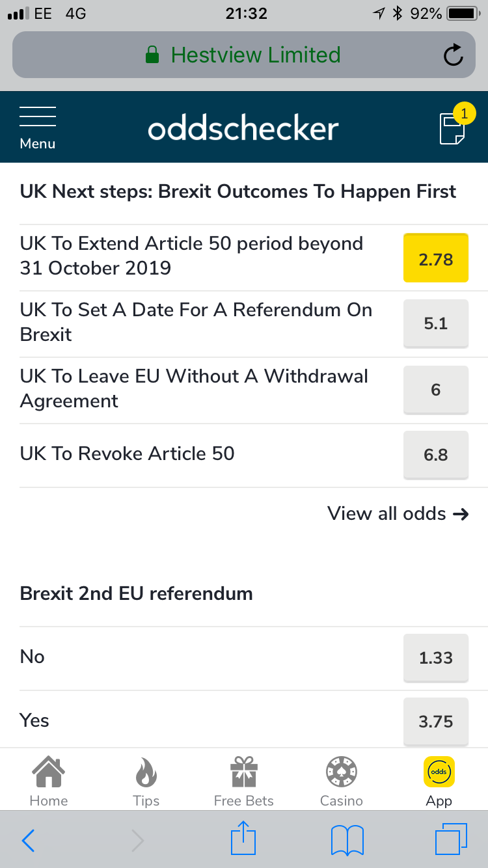
Task: Open Safari bookmarks icon
Action: pos(347,839)
